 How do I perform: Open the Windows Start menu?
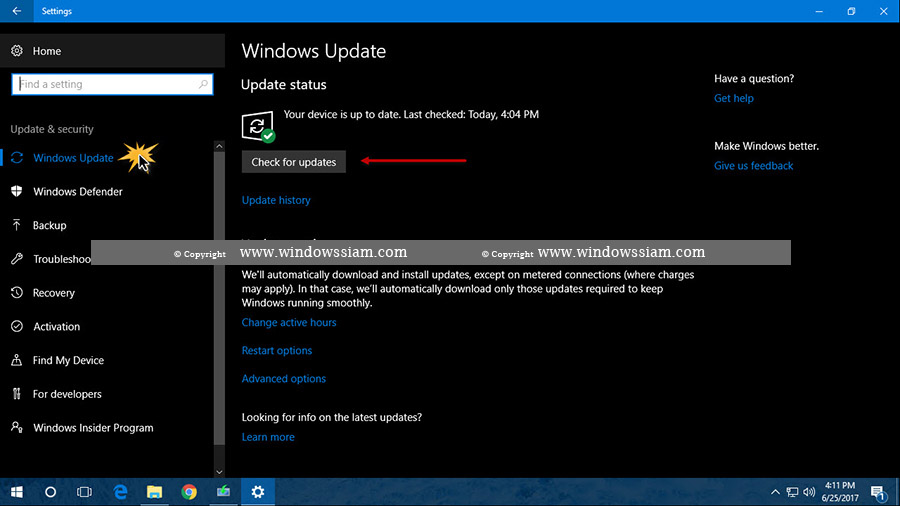(17, 492)
